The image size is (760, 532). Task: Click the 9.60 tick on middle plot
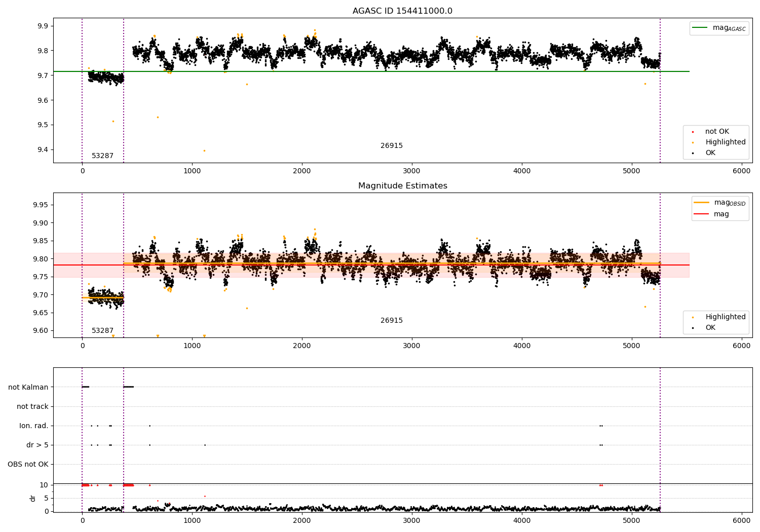tap(41, 331)
